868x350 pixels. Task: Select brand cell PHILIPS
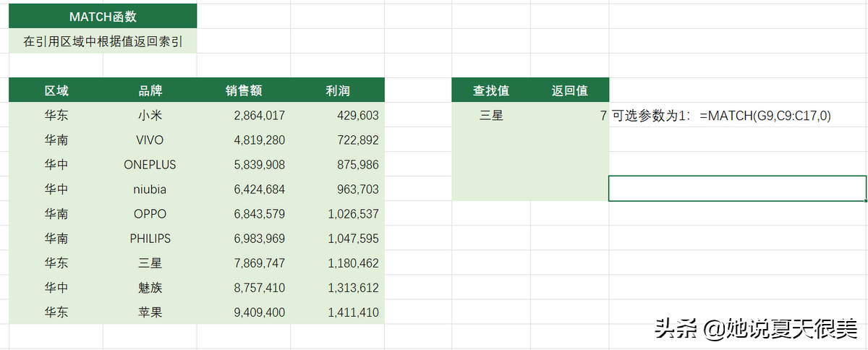[150, 239]
